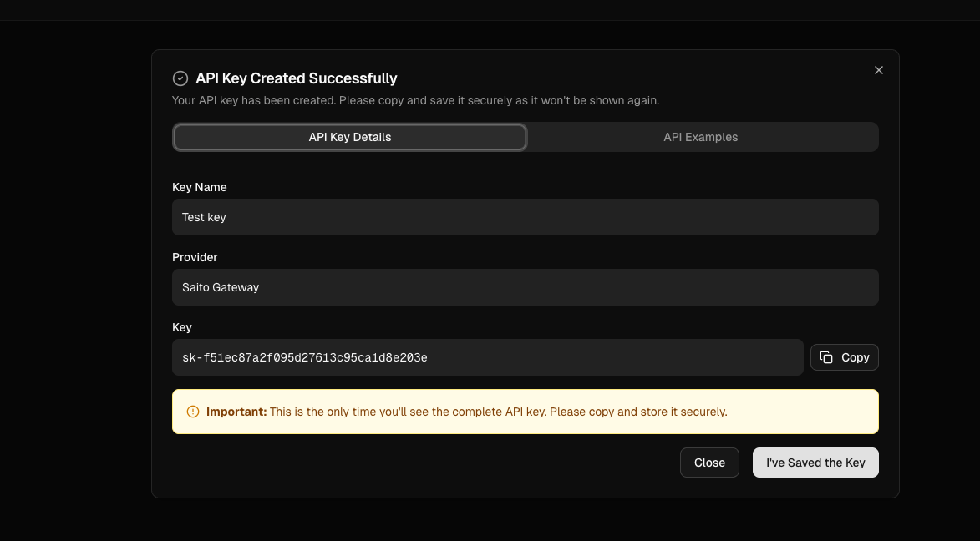Click the Key Name field containing Test key
Screen dimensions: 980x541
[x=525, y=217]
